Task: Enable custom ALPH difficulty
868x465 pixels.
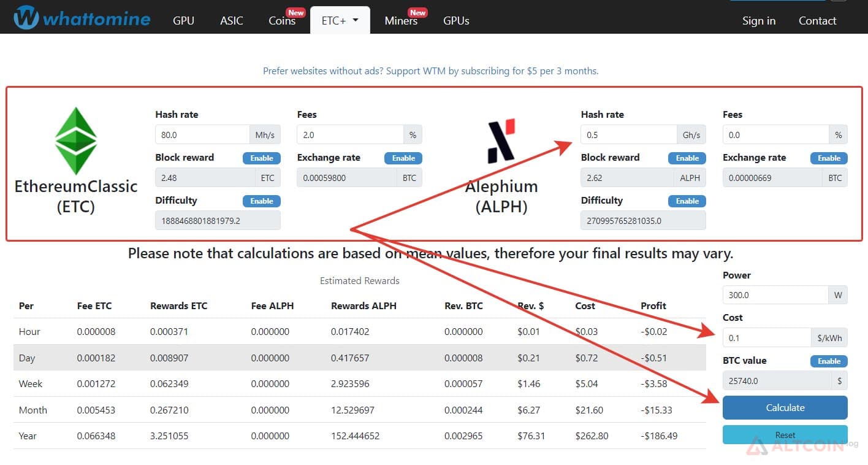Action: (687, 201)
